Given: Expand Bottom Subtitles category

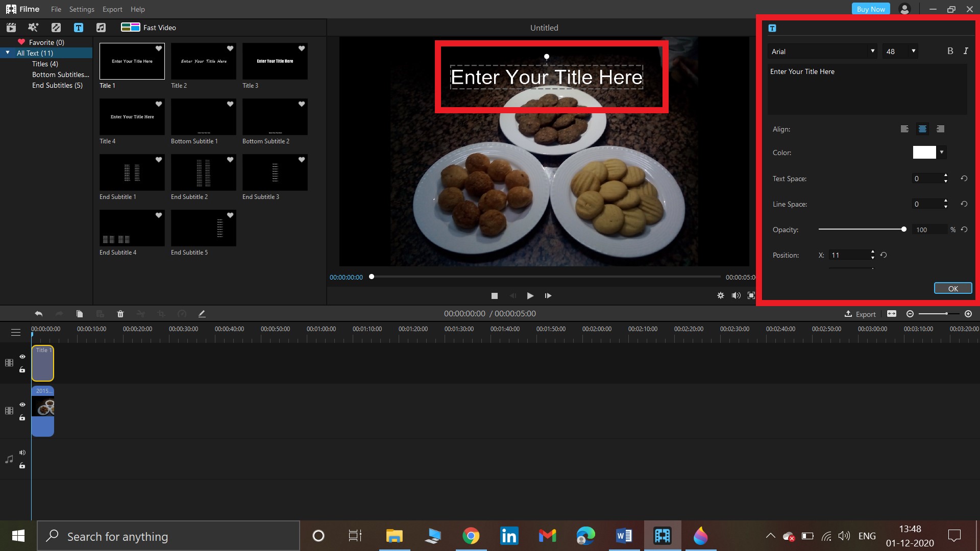Looking at the screenshot, I should pyautogui.click(x=59, y=74).
